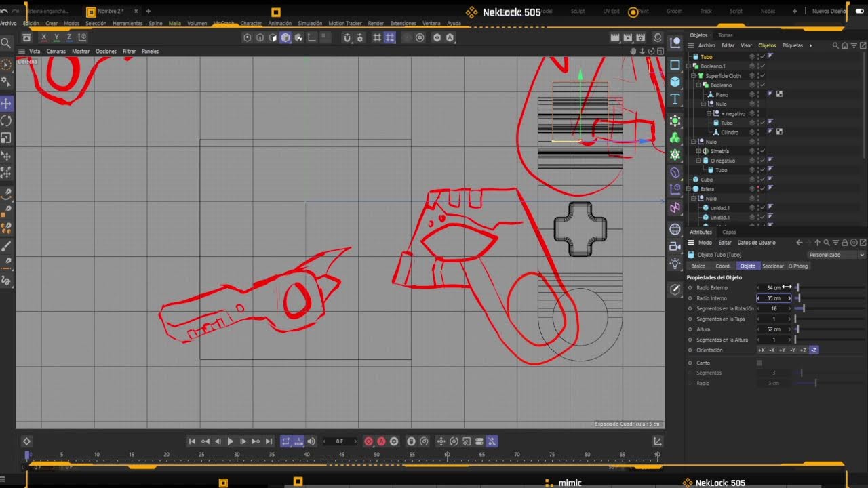Toggle Y axis lock

tap(56, 37)
